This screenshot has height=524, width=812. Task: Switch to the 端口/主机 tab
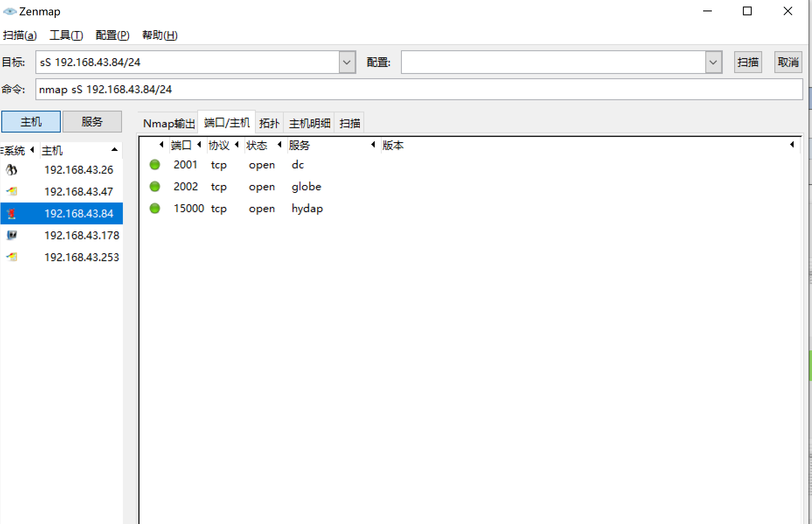227,122
